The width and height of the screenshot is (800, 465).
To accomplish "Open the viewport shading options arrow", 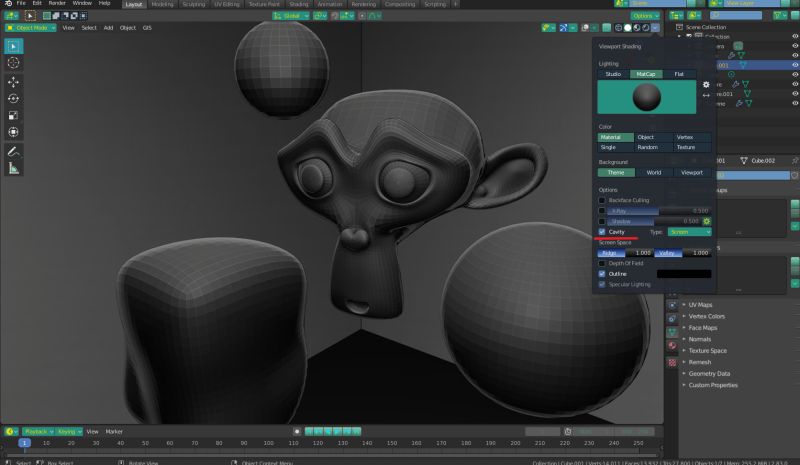I will tap(656, 28).
